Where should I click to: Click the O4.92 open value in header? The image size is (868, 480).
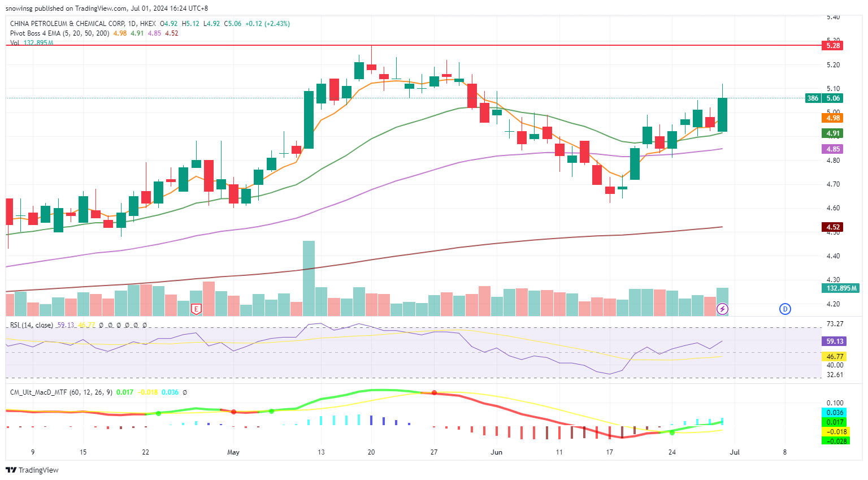pos(169,24)
